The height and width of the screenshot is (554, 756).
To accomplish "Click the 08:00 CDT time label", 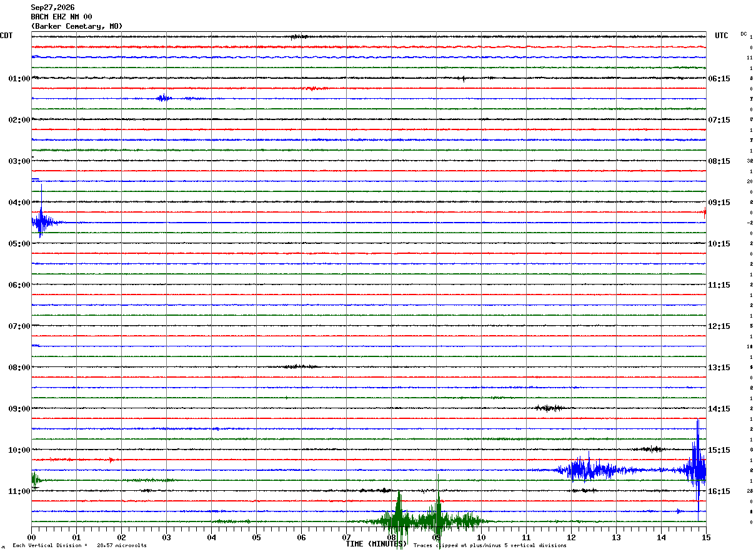I will click(x=19, y=368).
